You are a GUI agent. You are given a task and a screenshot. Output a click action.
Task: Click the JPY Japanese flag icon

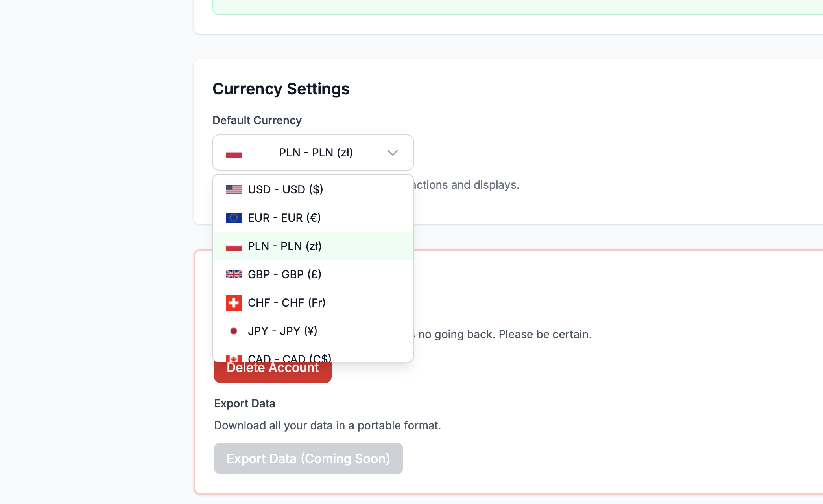234,331
